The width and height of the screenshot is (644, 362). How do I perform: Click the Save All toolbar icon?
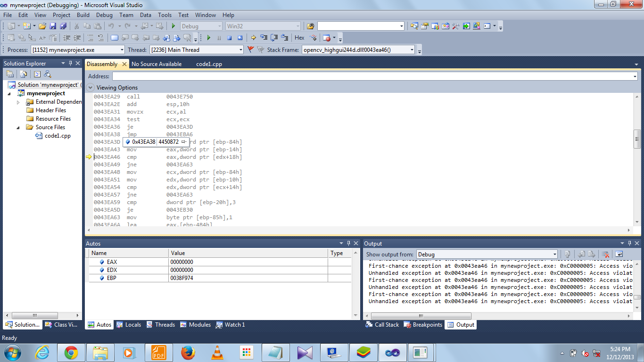(x=63, y=26)
